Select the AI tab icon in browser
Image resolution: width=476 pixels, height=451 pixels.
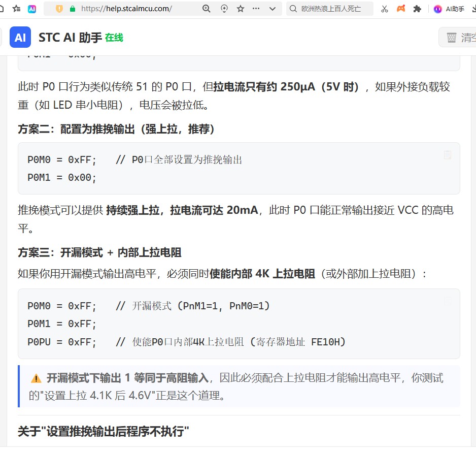32,9
